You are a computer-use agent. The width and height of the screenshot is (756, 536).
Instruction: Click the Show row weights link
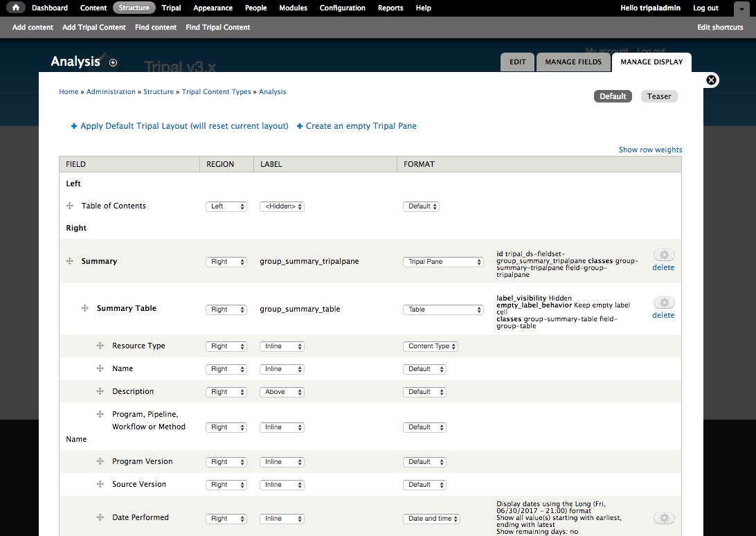click(x=650, y=150)
